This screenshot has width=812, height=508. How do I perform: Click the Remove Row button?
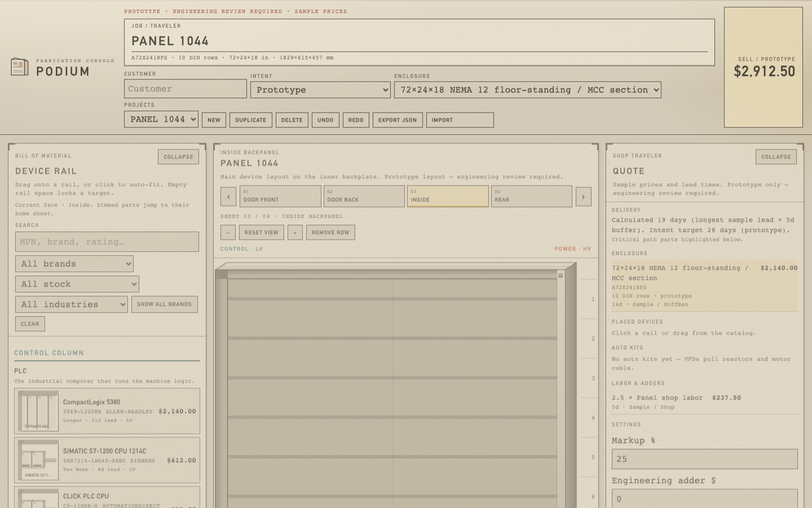pos(330,233)
